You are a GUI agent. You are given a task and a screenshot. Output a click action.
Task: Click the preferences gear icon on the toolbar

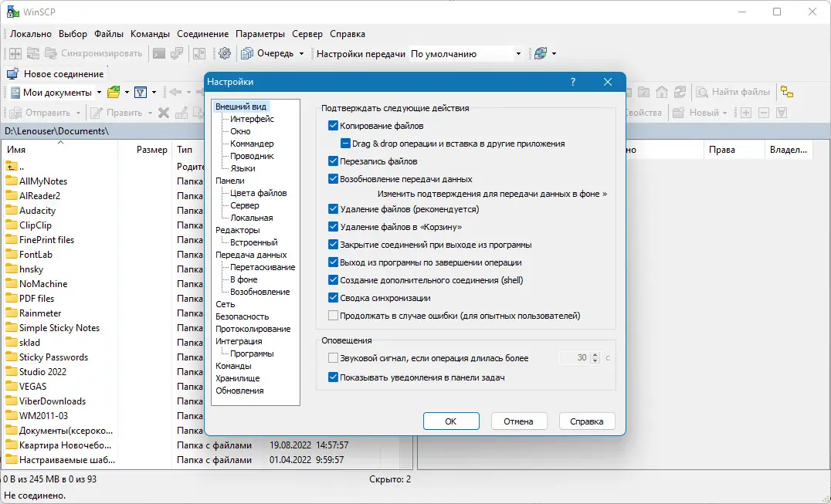224,53
